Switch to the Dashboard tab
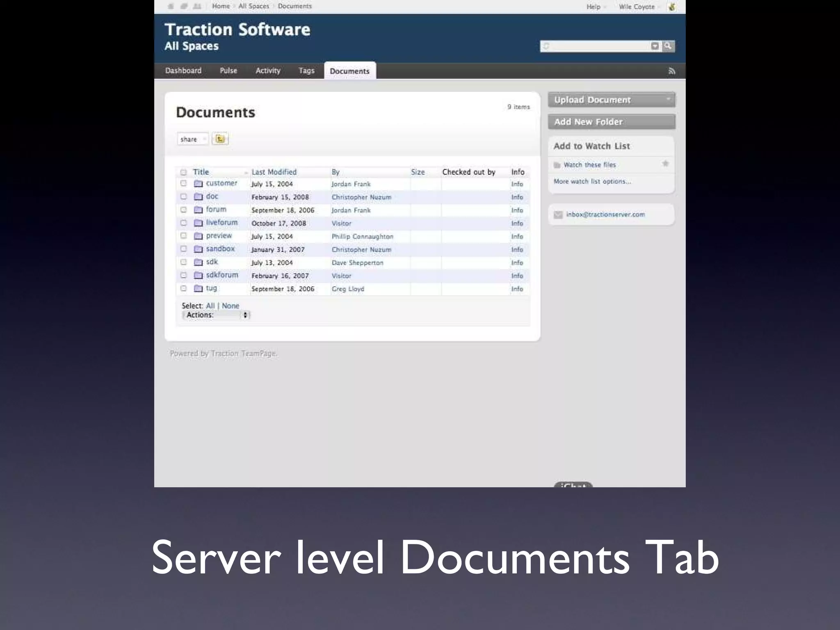Screen dimensions: 840x630 [x=183, y=71]
